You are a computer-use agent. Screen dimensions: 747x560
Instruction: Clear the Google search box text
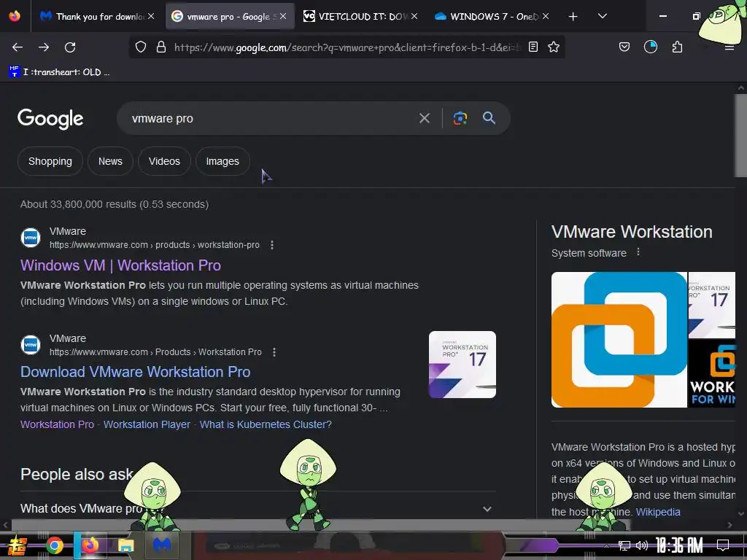point(425,118)
